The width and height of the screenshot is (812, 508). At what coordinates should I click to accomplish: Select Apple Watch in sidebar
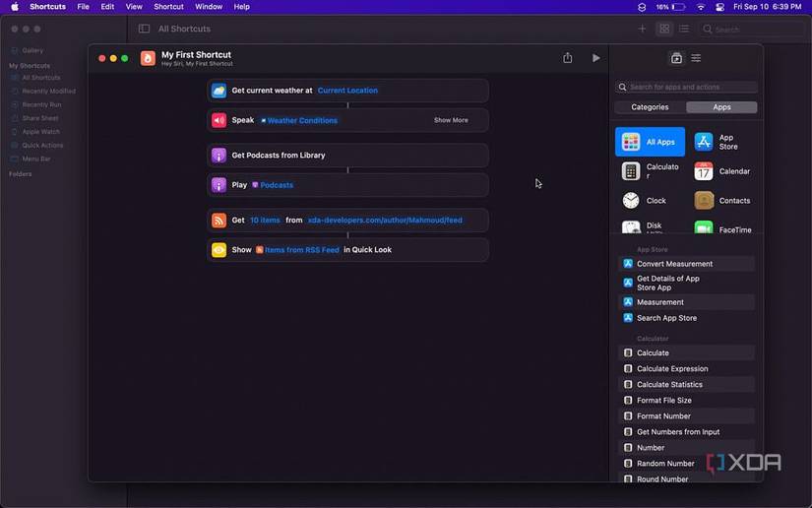[40, 132]
